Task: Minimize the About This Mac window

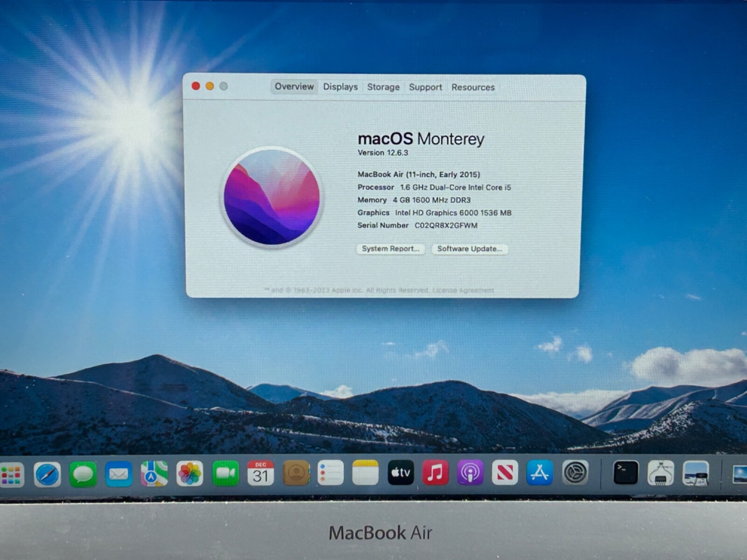Action: point(210,86)
